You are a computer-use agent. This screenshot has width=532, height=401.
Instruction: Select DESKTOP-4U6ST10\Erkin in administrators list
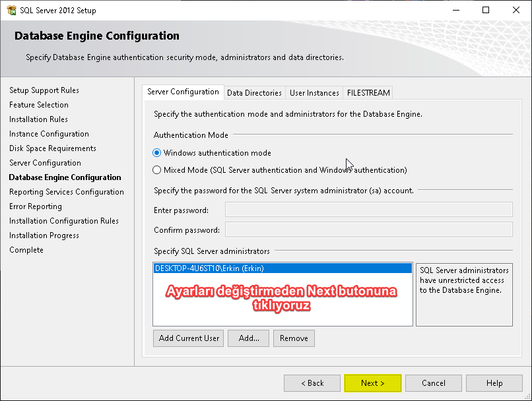coord(209,268)
